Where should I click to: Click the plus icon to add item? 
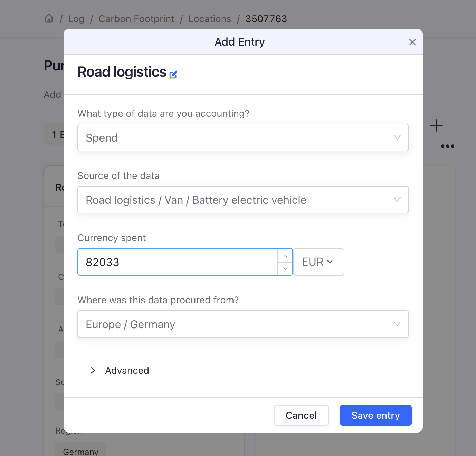(x=437, y=125)
